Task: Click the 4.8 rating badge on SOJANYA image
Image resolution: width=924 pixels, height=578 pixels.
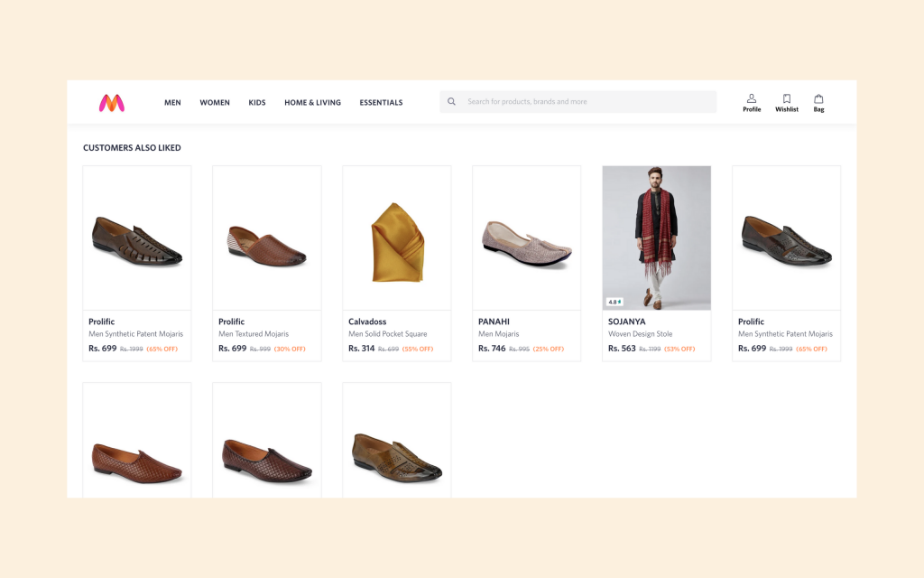Action: [614, 302]
